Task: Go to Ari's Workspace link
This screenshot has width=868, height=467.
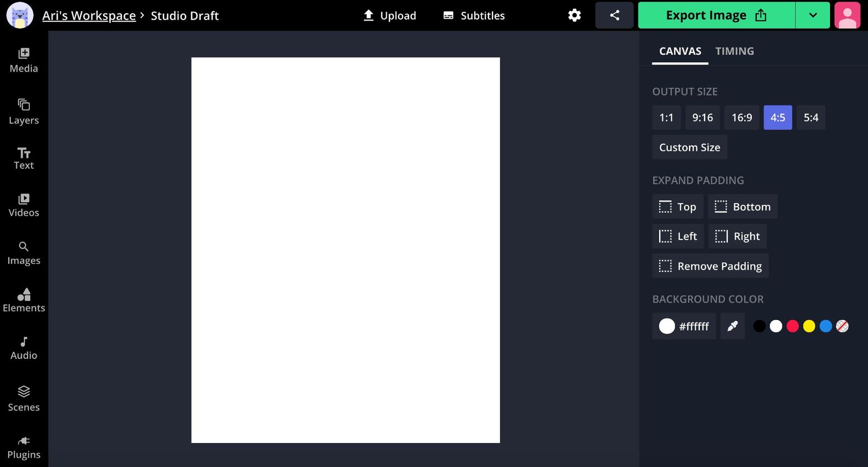Action: (x=89, y=15)
